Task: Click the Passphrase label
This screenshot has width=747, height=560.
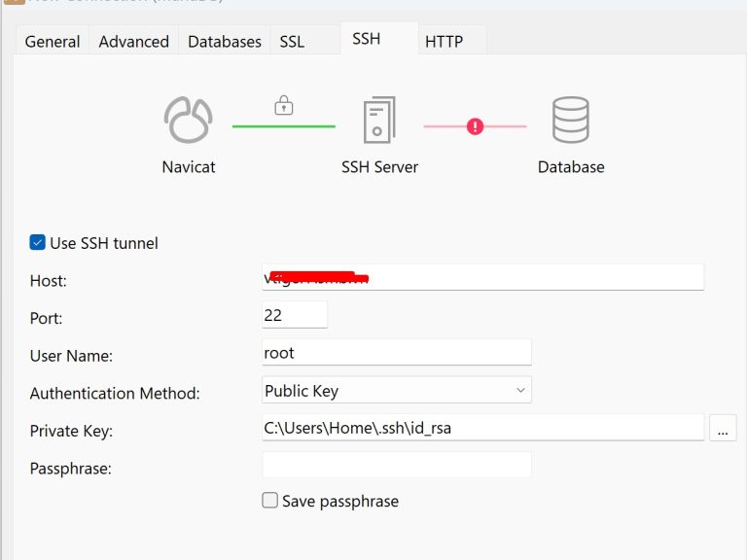Action: tap(70, 469)
